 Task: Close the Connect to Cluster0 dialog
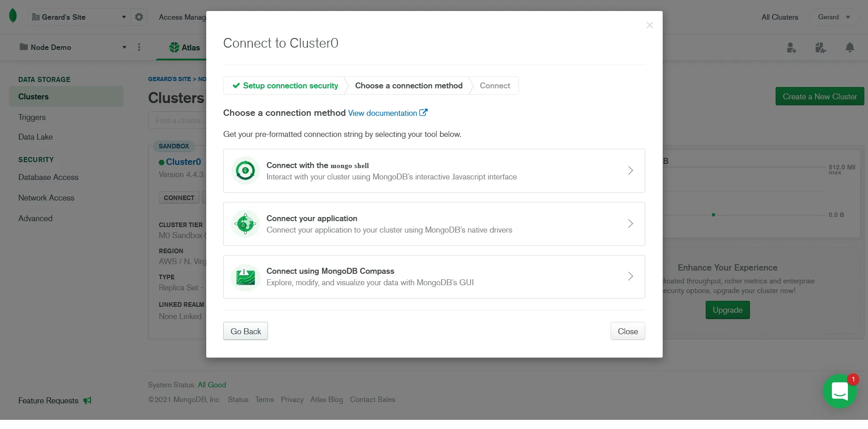click(x=649, y=25)
